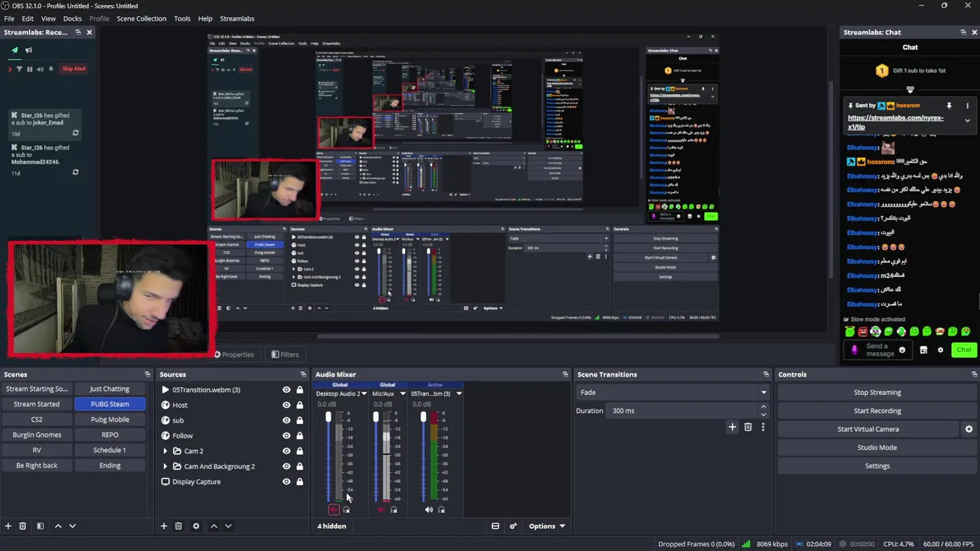Image resolution: width=980 pixels, height=551 pixels.
Task: Move scene up in Scenes toolbar
Action: tap(57, 526)
